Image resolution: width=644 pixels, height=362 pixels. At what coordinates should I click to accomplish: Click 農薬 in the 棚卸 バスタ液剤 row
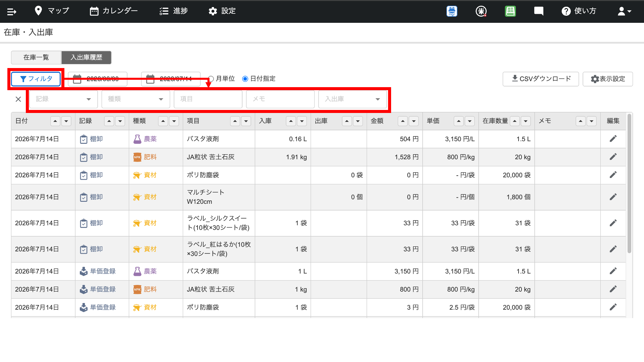150,139
